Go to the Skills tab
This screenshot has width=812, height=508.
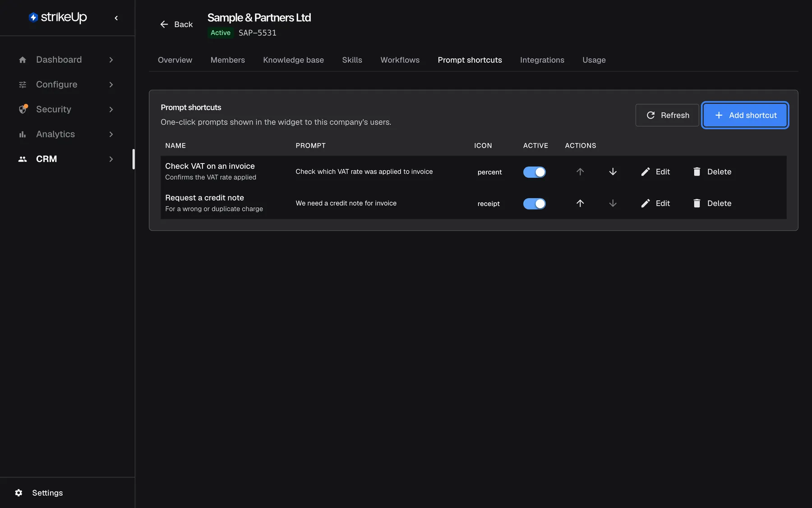click(352, 60)
